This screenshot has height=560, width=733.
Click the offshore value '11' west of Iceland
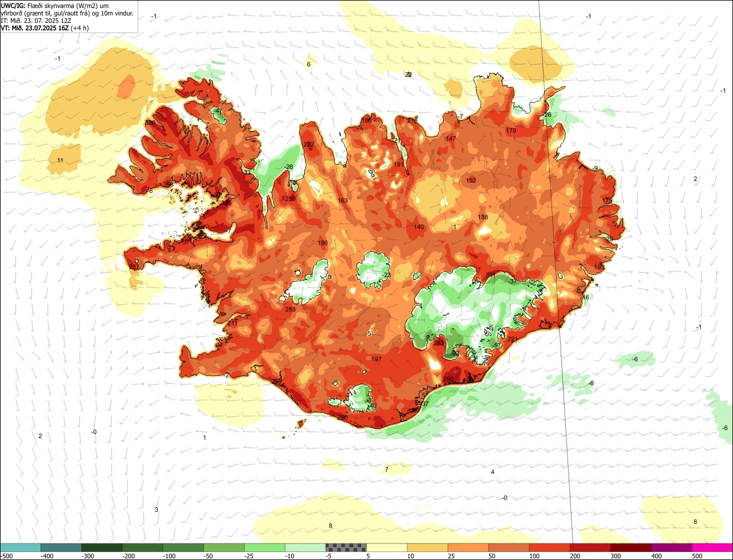(60, 160)
